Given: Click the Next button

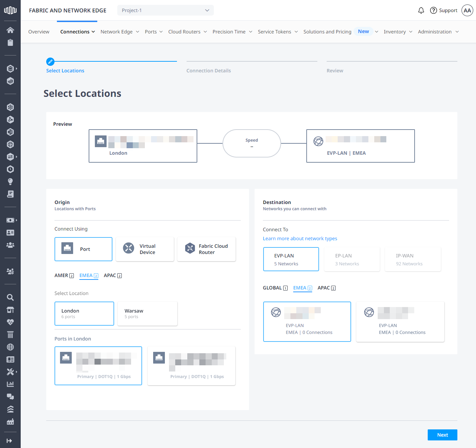Looking at the screenshot, I should coord(443,435).
